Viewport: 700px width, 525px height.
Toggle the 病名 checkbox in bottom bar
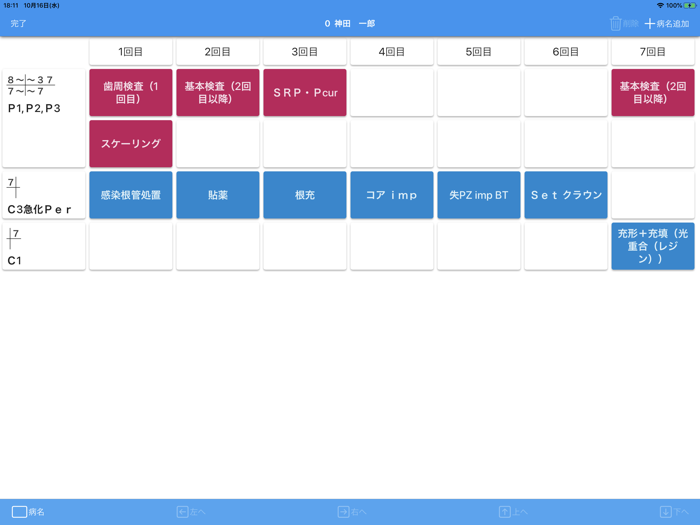coord(19,512)
